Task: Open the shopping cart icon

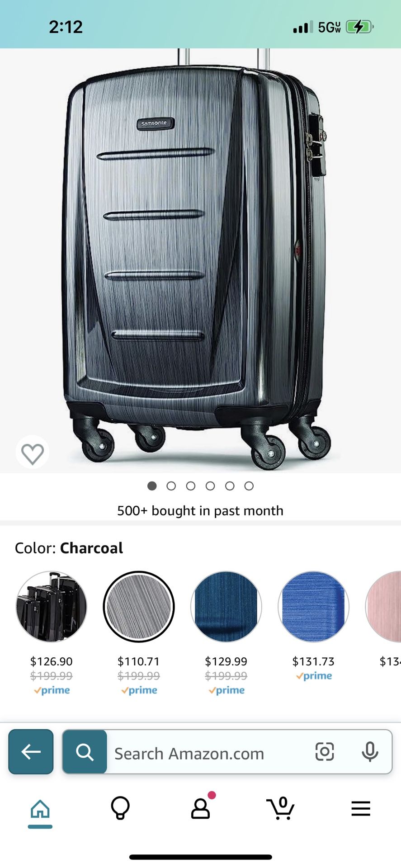Action: tap(281, 808)
